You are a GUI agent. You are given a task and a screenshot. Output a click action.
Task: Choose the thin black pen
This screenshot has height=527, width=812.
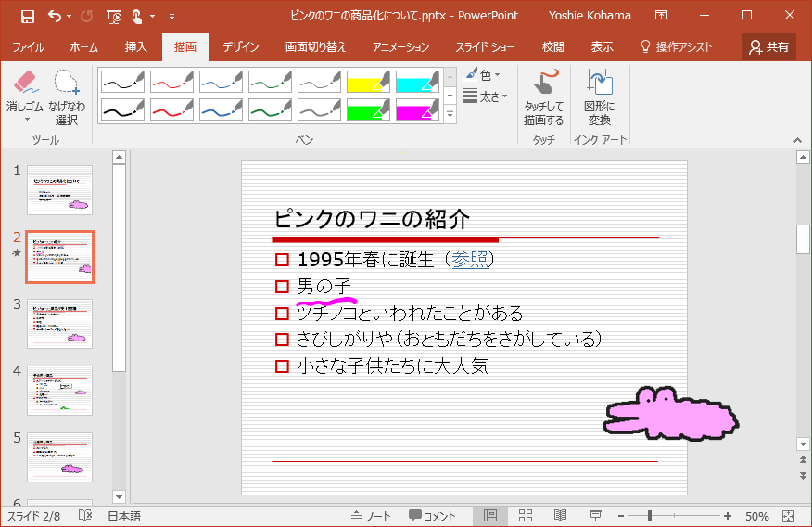click(122, 82)
